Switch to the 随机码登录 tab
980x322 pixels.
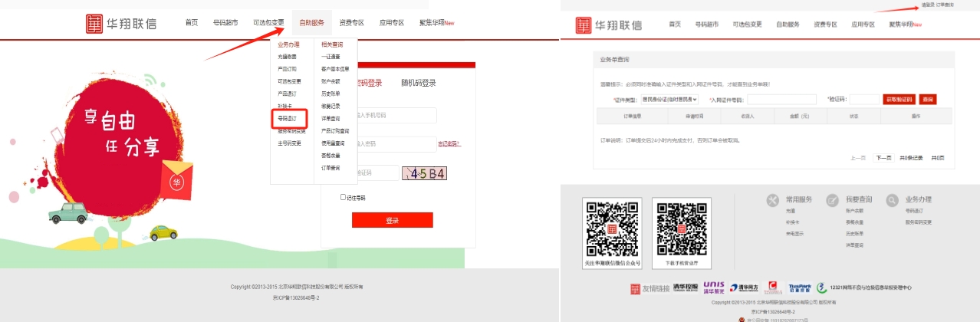coord(418,83)
